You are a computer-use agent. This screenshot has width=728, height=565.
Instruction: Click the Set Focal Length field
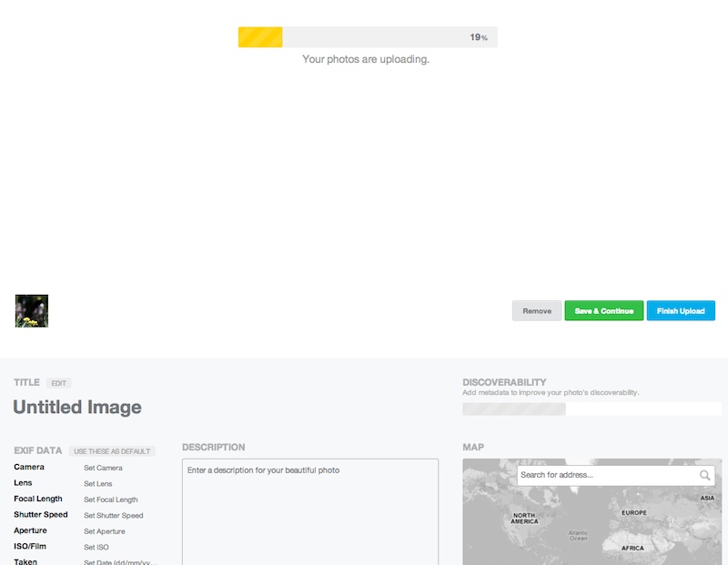coord(111,499)
